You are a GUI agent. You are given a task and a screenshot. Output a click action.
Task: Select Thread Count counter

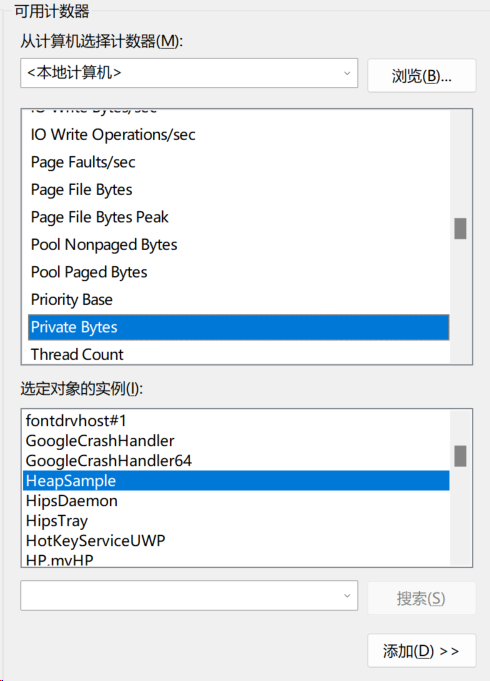pyautogui.click(x=239, y=354)
